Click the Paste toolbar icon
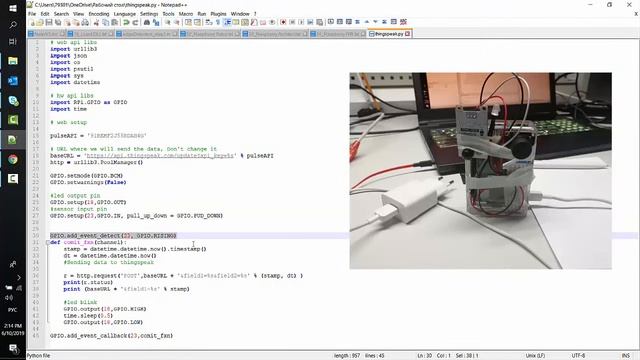This screenshot has width=640, height=360. tap(115, 22)
